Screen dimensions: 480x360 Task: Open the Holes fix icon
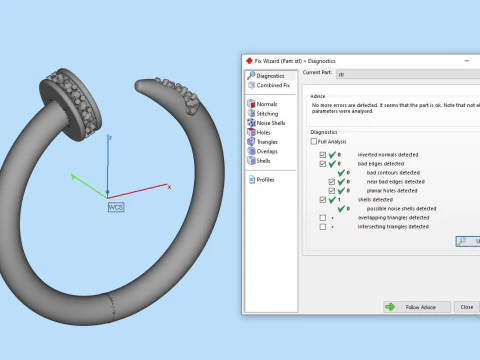(251, 132)
